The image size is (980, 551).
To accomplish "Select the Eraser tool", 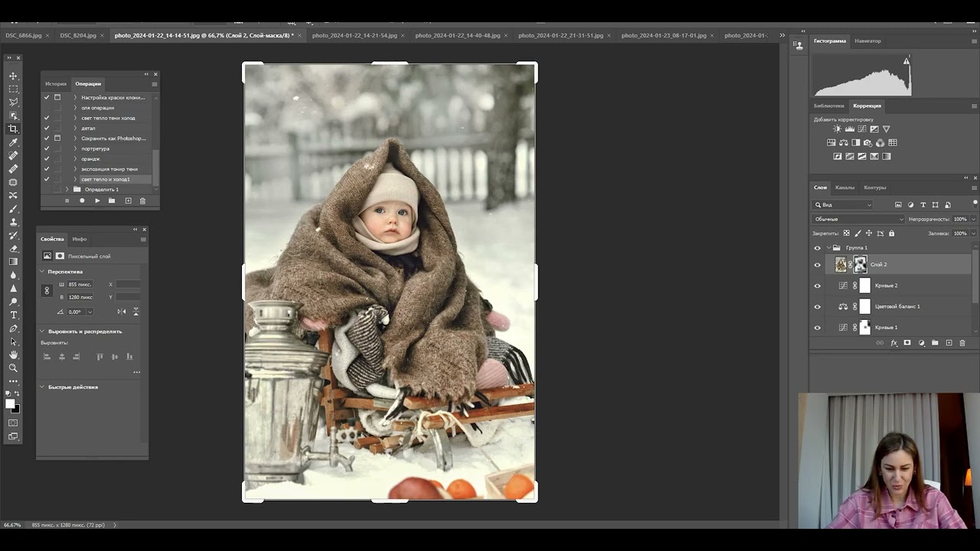I will [13, 249].
